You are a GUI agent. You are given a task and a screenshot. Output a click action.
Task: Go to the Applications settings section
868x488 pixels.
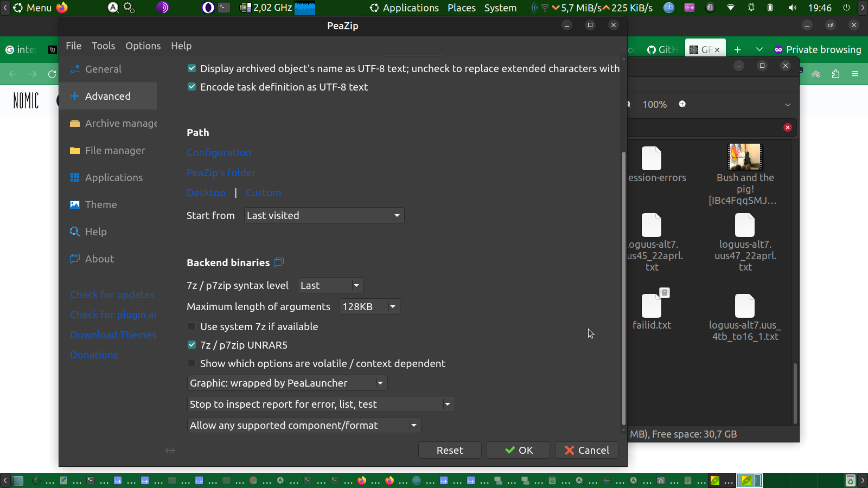113,177
